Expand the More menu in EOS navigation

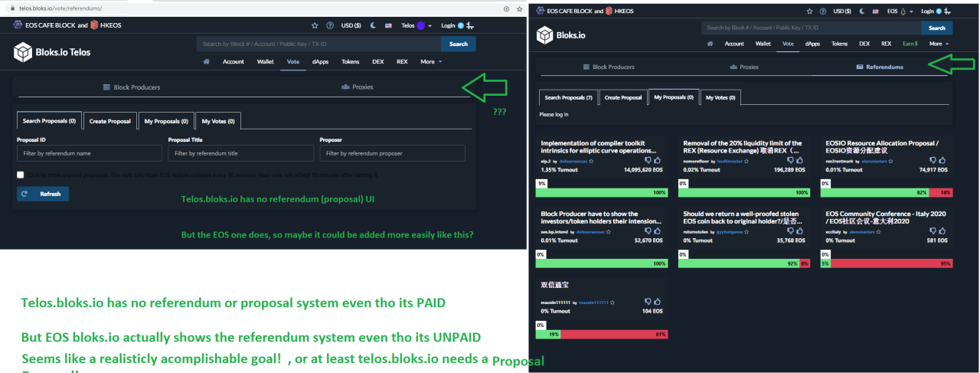tap(939, 44)
